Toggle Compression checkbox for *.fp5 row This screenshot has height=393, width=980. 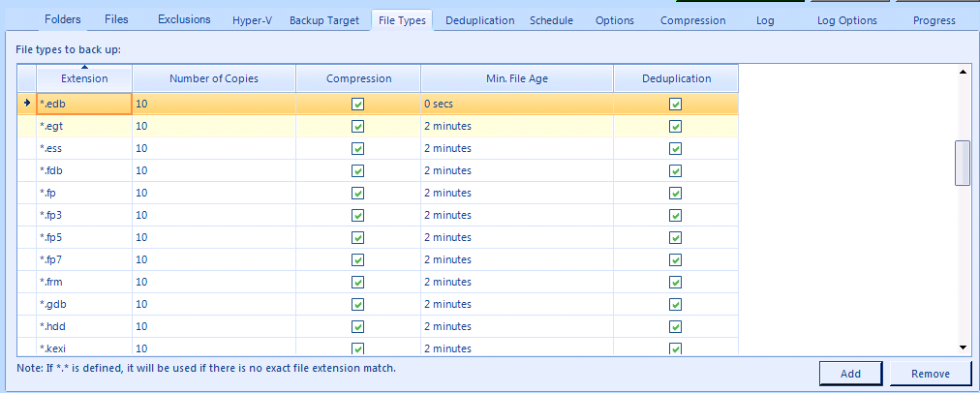coord(358,237)
